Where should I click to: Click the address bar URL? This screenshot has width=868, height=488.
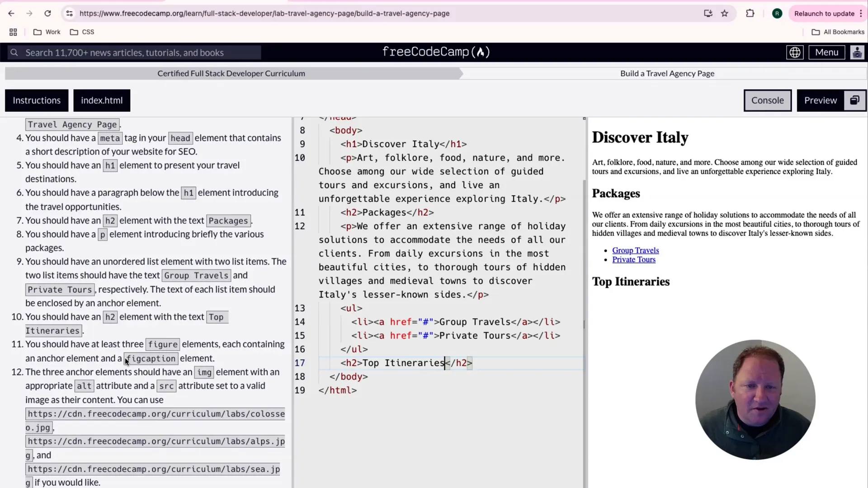264,14
